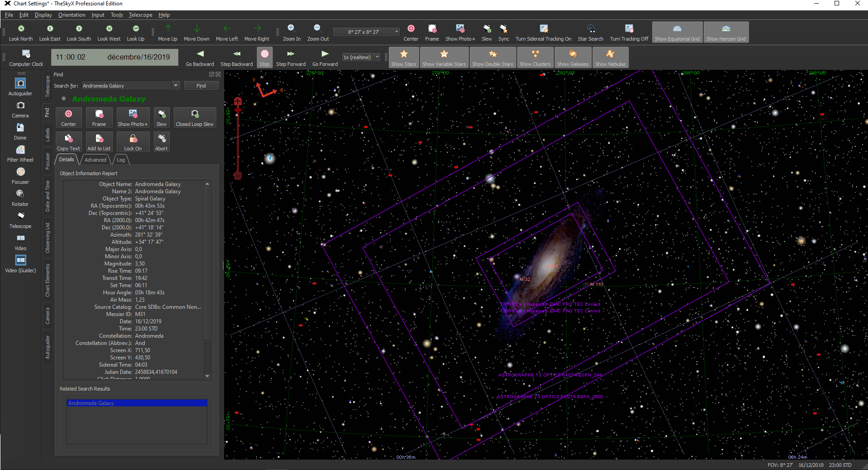Open the File menu
Image resolution: width=868 pixels, height=470 pixels.
coord(9,15)
